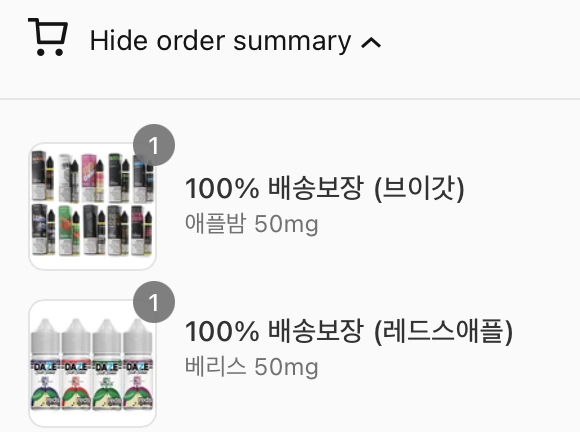Click the blue-label DAZE bottle
This screenshot has height=432, width=580.
pos(45,364)
